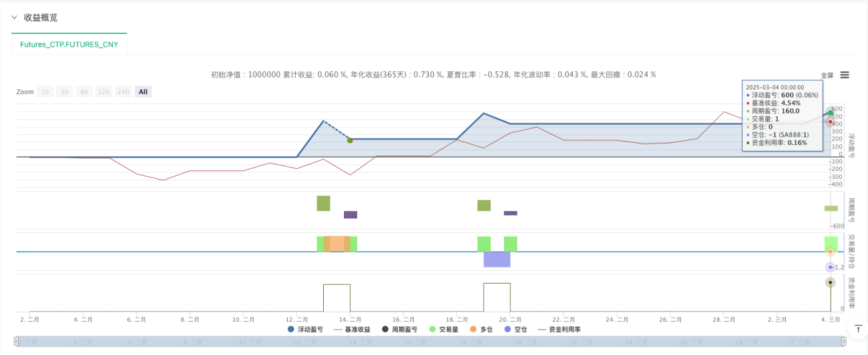This screenshot has width=868, height=355.
Task: Set zoom range to 3h
Action: point(65,91)
